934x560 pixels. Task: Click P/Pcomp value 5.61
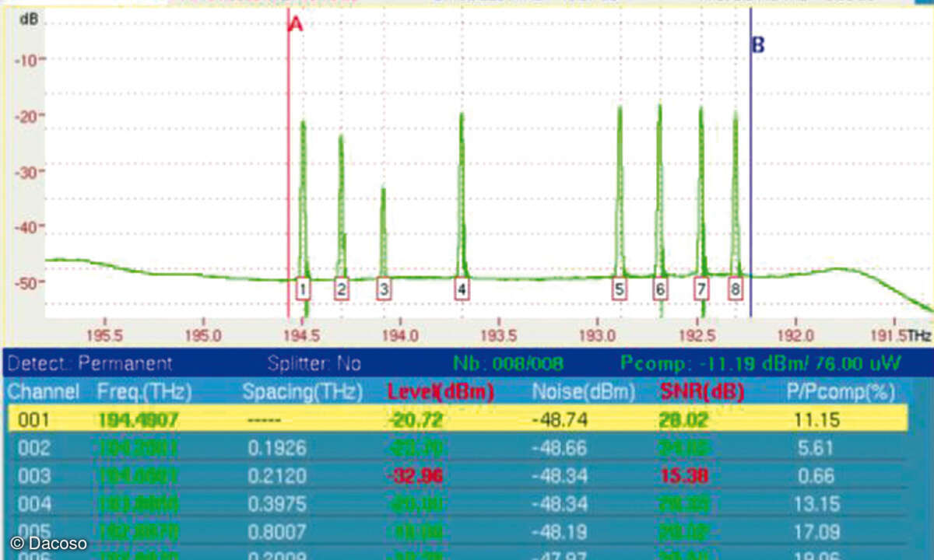click(x=816, y=449)
